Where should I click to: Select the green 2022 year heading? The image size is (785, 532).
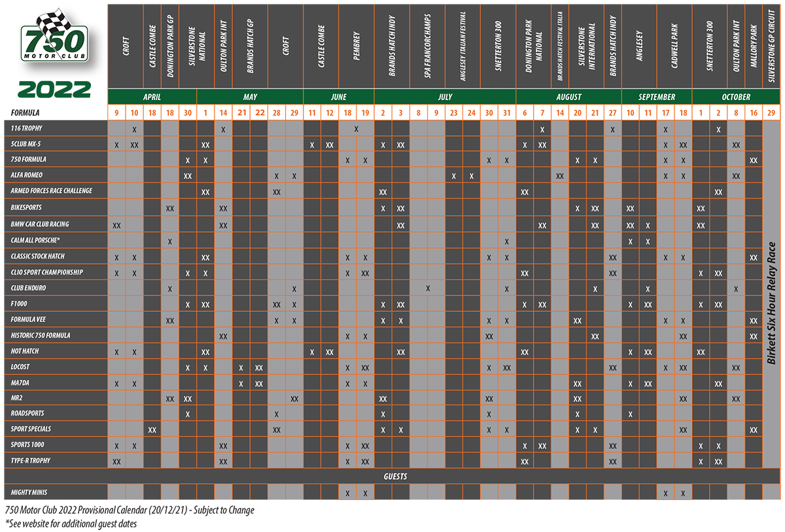pyautogui.click(x=54, y=89)
